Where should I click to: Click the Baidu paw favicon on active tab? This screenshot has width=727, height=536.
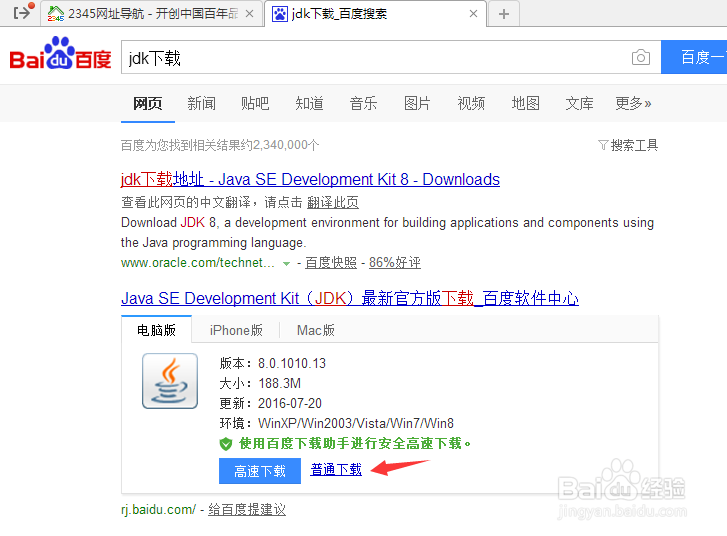(x=279, y=13)
